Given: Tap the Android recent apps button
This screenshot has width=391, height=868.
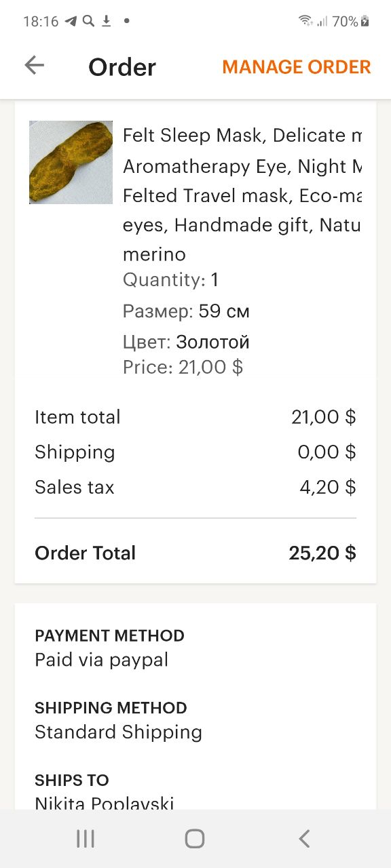Looking at the screenshot, I should coord(86,839).
